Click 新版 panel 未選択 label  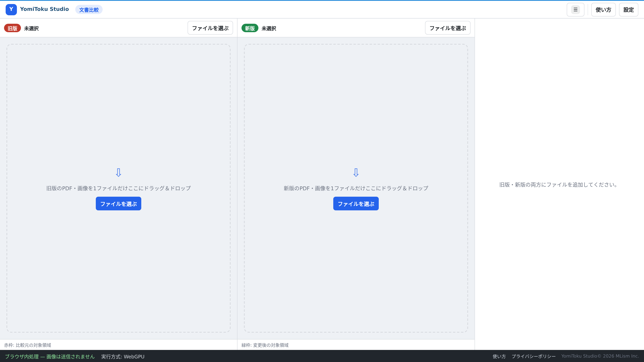269,29
